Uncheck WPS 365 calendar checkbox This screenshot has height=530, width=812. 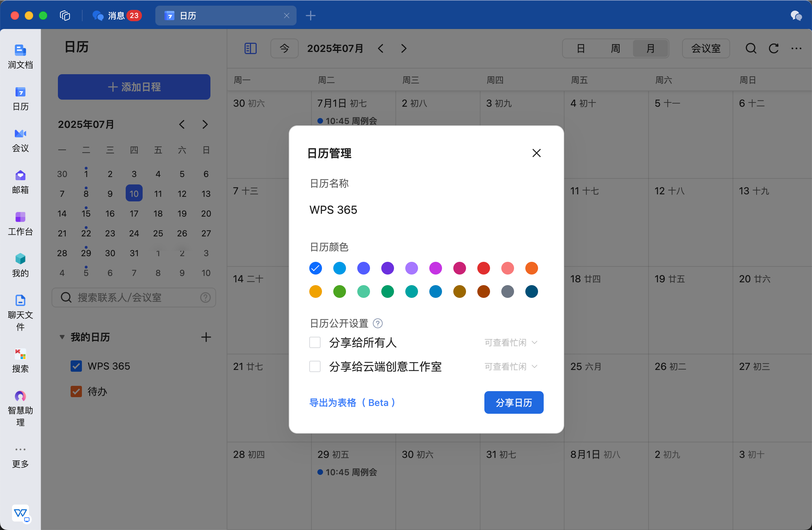click(x=76, y=366)
